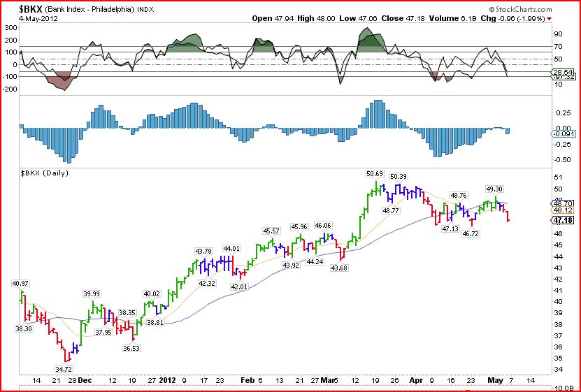Click the 50.69 peak price label

click(x=375, y=173)
